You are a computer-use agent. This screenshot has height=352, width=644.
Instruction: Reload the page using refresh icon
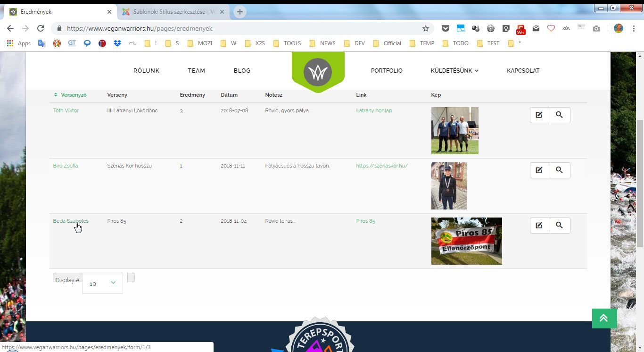click(x=41, y=28)
